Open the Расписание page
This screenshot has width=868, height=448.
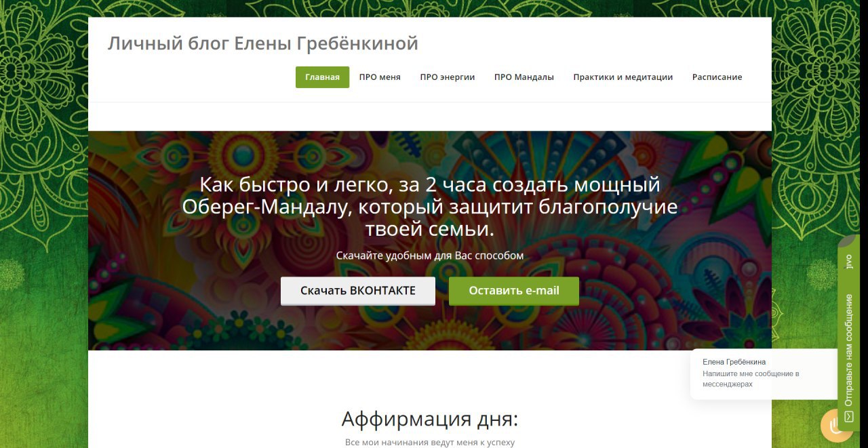[x=717, y=77]
